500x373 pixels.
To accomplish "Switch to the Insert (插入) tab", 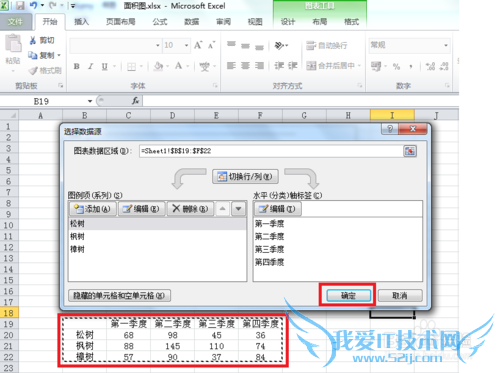I will click(81, 22).
